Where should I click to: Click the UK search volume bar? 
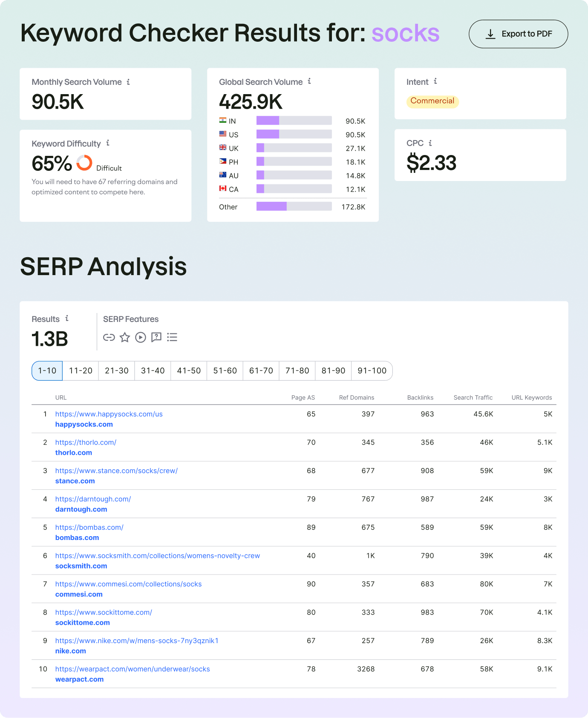click(294, 148)
